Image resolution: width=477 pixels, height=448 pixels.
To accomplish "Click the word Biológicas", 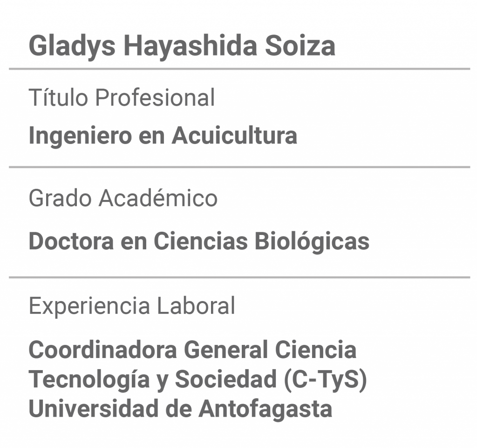I will click(312, 241).
